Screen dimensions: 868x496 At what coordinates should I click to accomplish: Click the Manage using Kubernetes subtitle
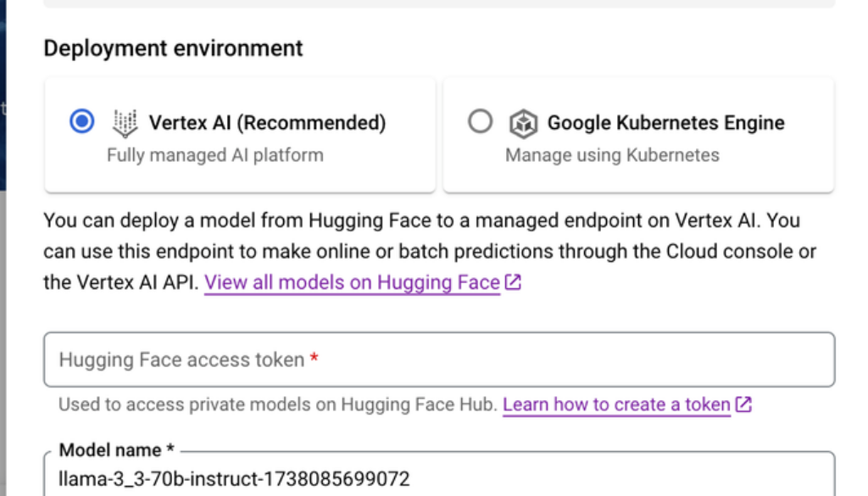pos(612,155)
